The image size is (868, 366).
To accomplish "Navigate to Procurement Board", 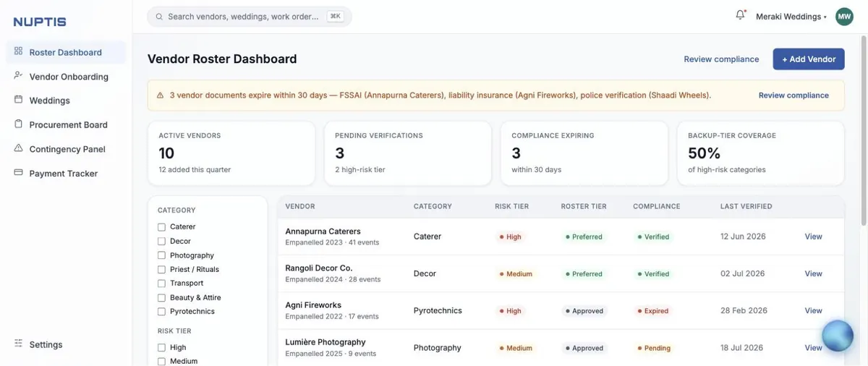I will click(66, 124).
